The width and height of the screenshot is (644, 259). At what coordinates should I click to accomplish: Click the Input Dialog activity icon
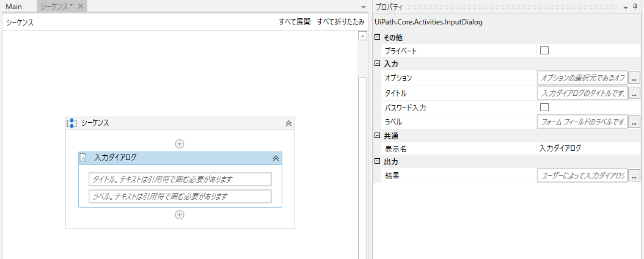83,158
